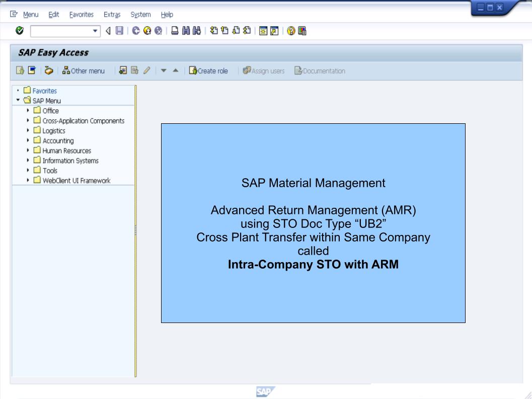Click the Documentation button

point(320,70)
